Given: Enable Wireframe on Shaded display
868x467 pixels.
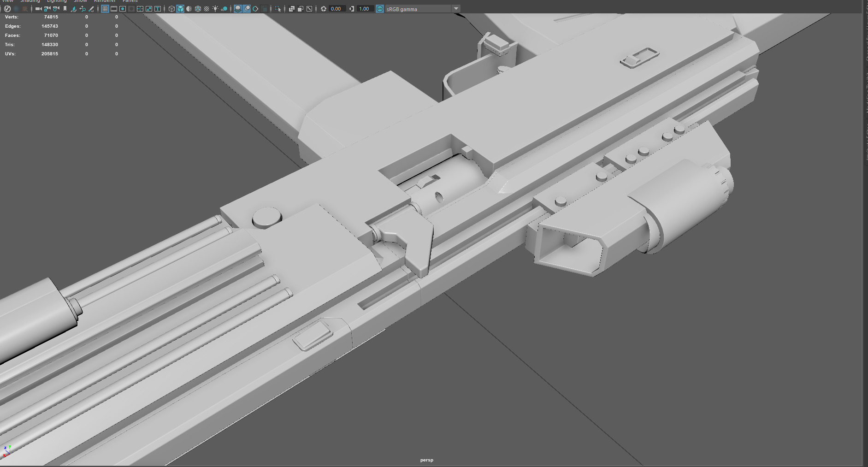Looking at the screenshot, I should tap(198, 9).
